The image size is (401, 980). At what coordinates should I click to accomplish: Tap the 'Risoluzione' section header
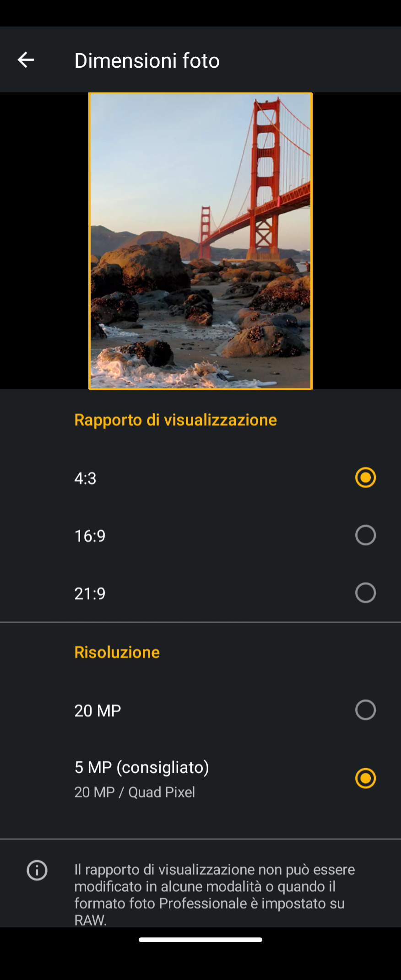click(117, 652)
